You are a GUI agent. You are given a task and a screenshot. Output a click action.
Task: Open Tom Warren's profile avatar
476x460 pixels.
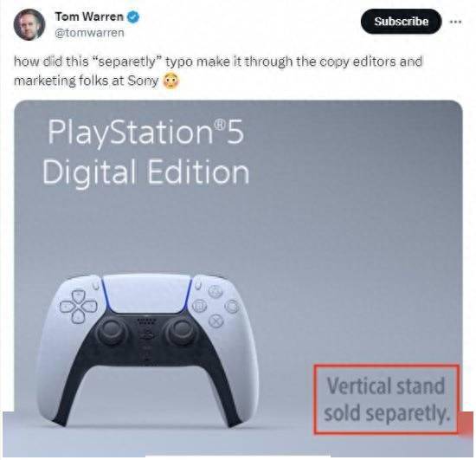tap(29, 24)
